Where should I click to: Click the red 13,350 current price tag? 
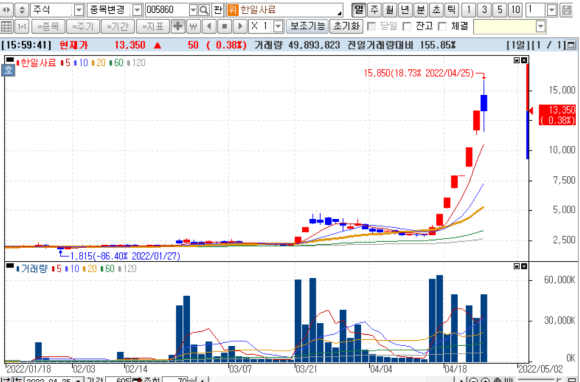pyautogui.click(x=557, y=115)
